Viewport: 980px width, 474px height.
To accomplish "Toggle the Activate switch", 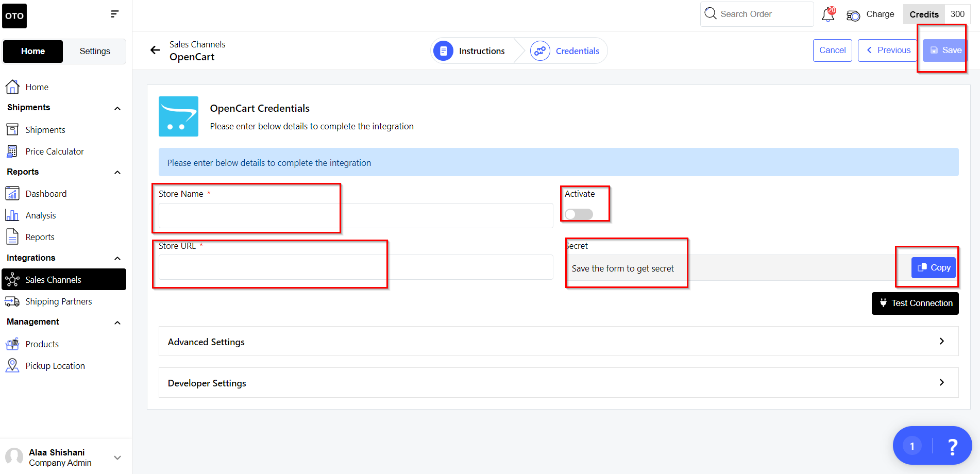I will (579, 214).
